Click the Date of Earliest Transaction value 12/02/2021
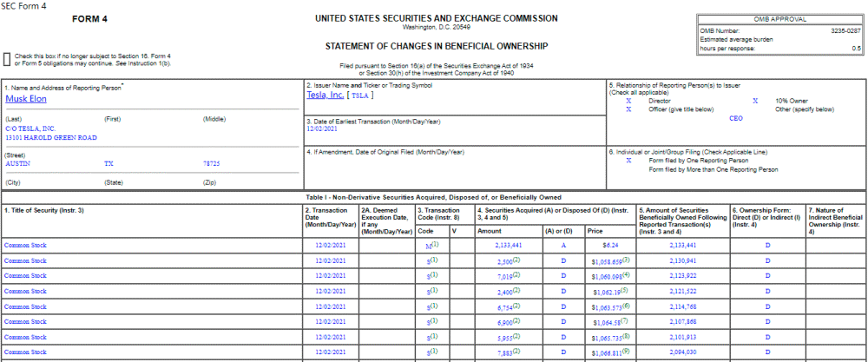This screenshot has height=362, width=868. tap(322, 128)
